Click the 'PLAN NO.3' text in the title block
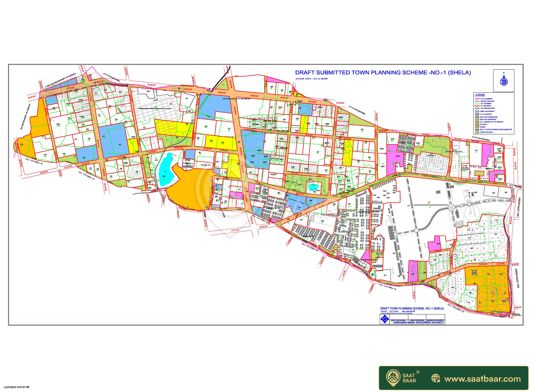Viewport: 535px width, 392px height. 384,311
